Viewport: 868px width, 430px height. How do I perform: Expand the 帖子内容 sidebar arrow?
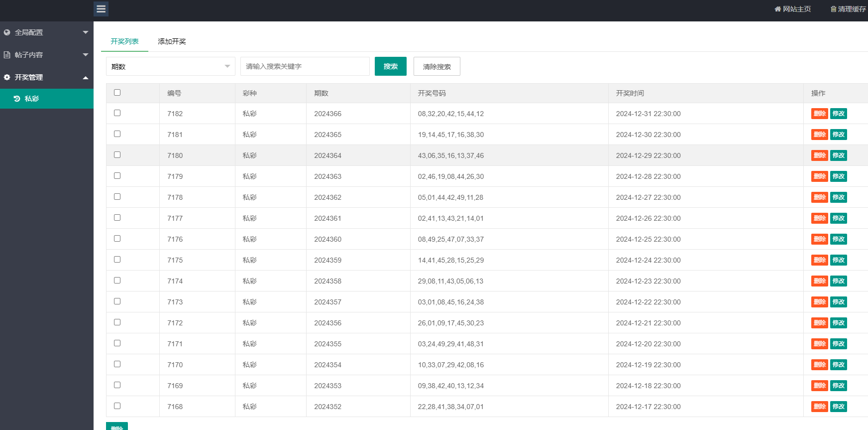[x=86, y=55]
